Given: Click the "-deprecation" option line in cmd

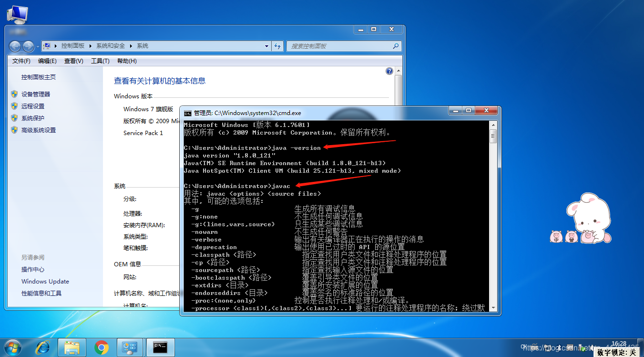Looking at the screenshot, I should tap(214, 247).
